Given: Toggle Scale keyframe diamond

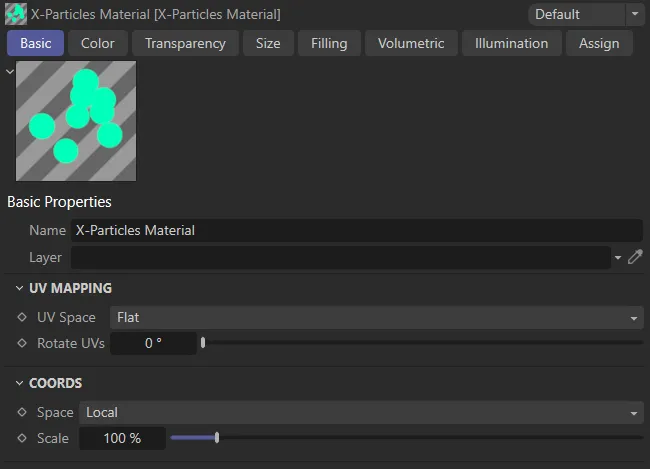Looking at the screenshot, I should pos(22,438).
